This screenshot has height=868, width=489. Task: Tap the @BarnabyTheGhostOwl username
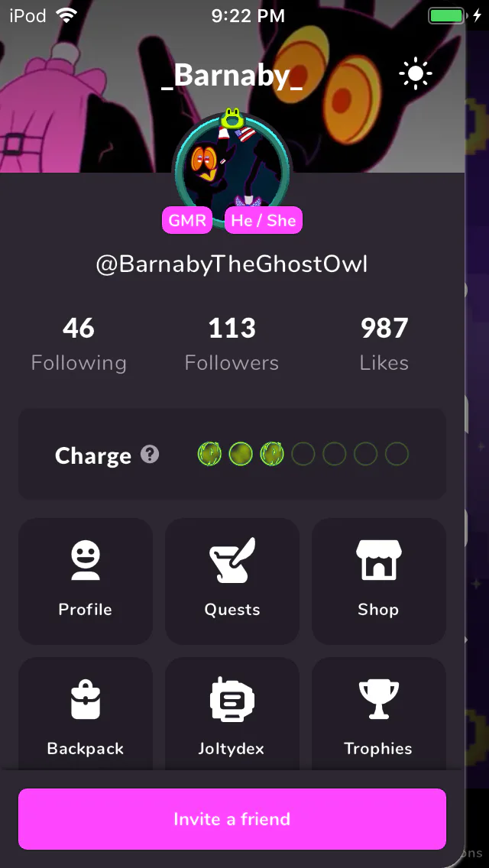point(232,264)
